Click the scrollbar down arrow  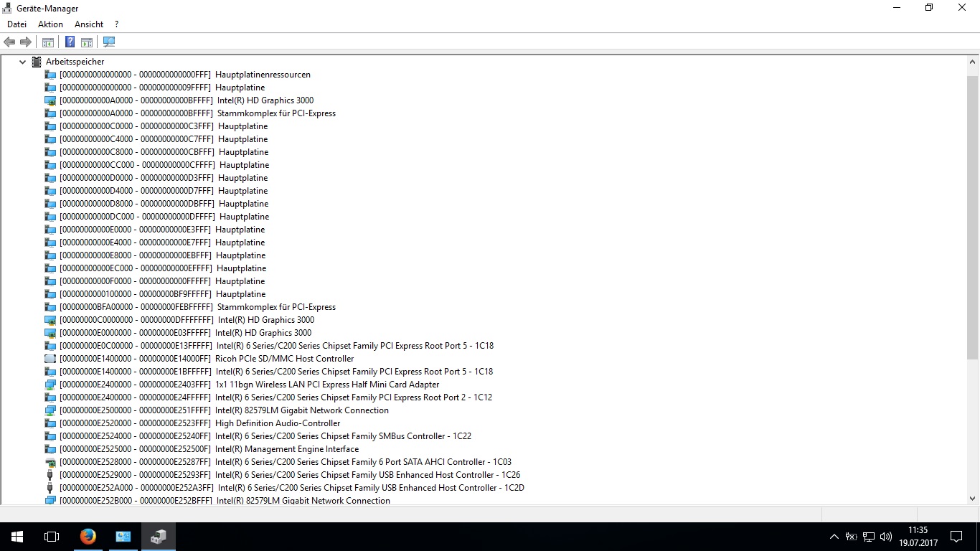point(973,498)
